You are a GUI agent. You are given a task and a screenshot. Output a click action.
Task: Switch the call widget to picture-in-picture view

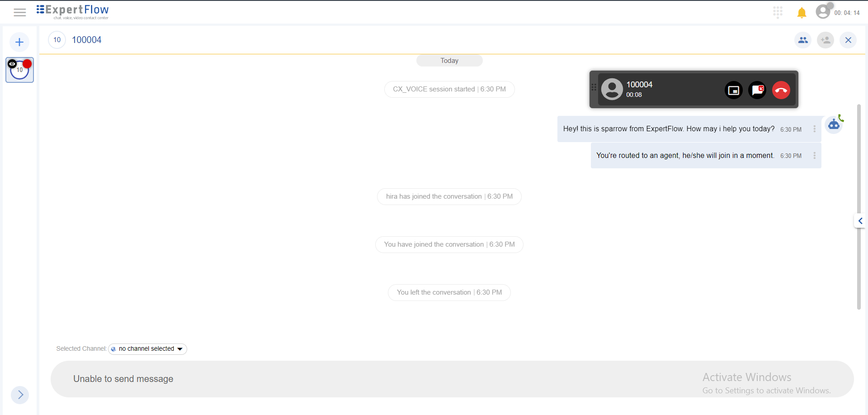coord(733,90)
